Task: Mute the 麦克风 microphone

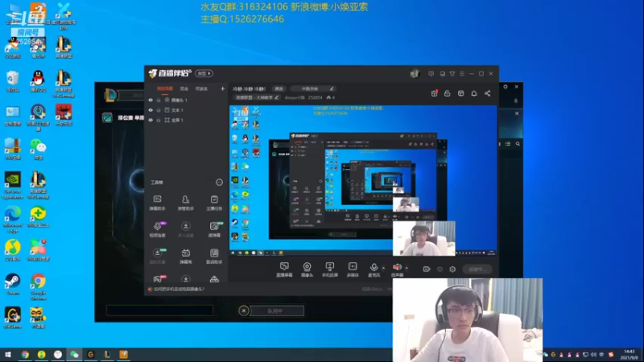Action: pos(374,269)
